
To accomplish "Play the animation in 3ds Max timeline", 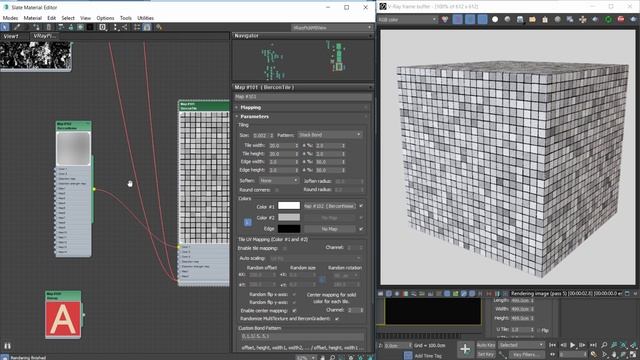I will click(x=572, y=345).
